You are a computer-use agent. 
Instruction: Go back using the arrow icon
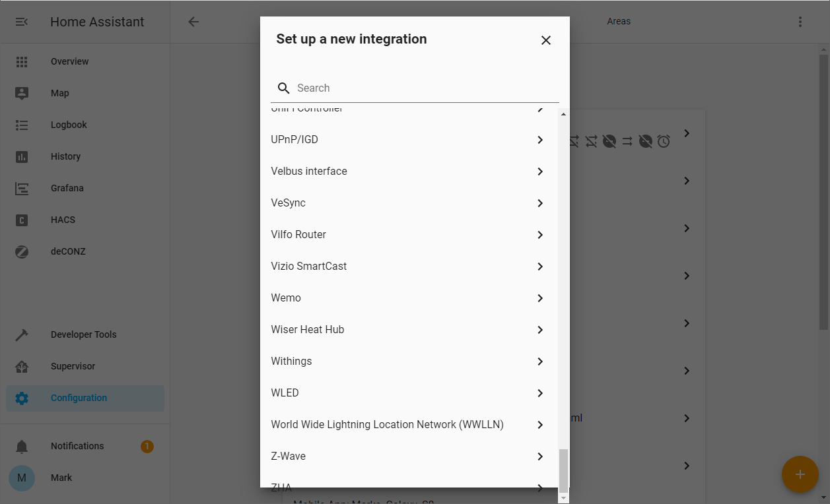(193, 22)
